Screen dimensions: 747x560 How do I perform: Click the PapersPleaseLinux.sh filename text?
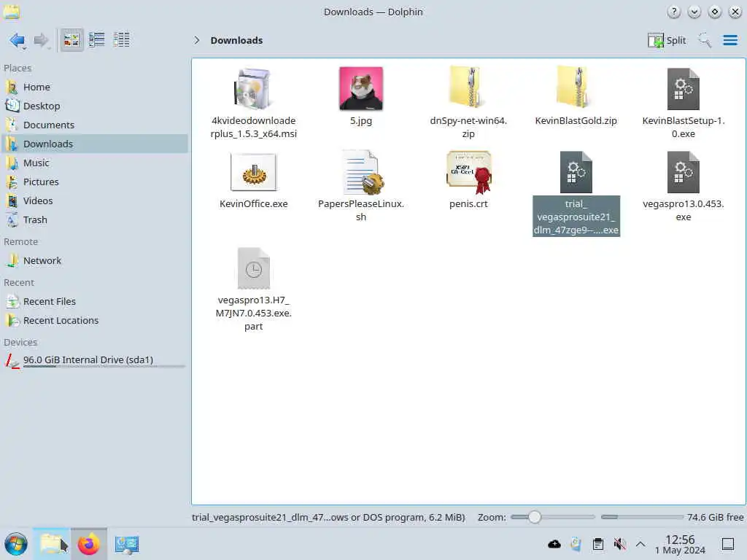360,211
